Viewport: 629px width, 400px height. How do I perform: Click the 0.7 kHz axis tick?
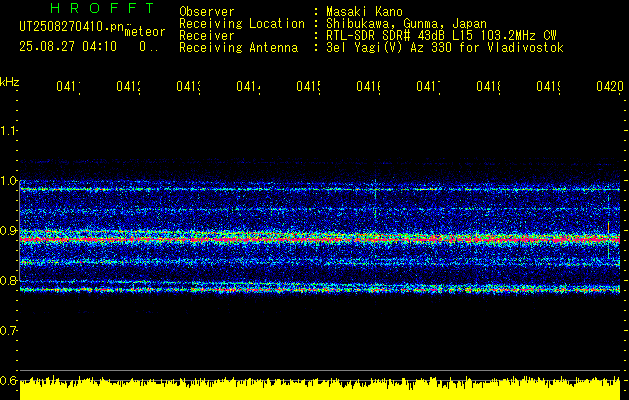tap(8, 331)
